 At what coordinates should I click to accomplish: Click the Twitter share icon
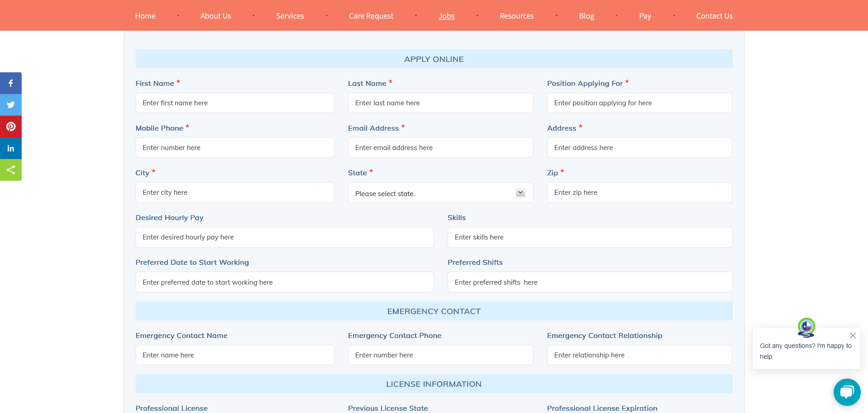pyautogui.click(x=11, y=105)
